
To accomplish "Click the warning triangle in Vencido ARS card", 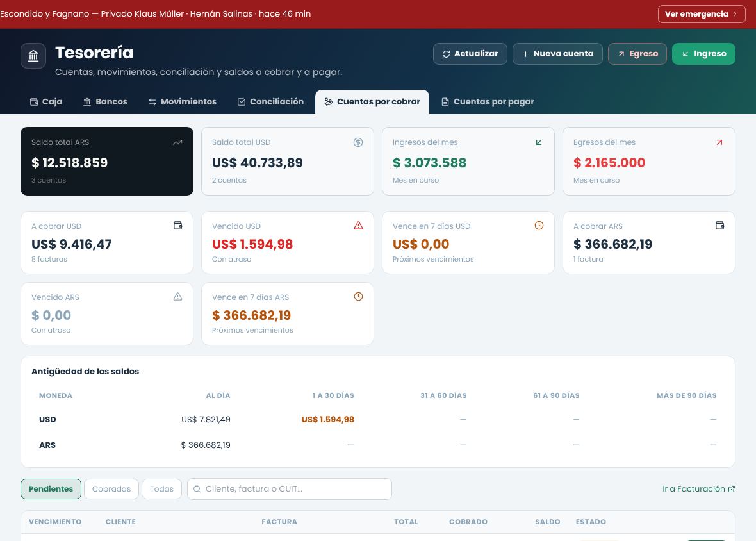I will tap(178, 297).
